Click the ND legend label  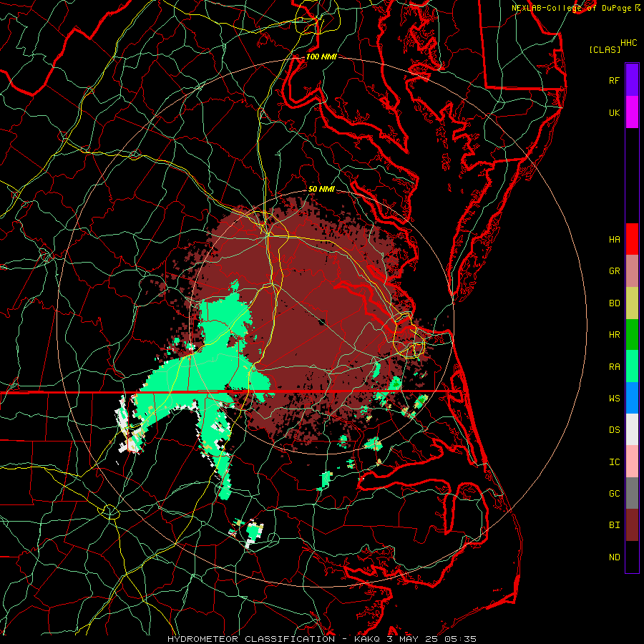coord(614,557)
